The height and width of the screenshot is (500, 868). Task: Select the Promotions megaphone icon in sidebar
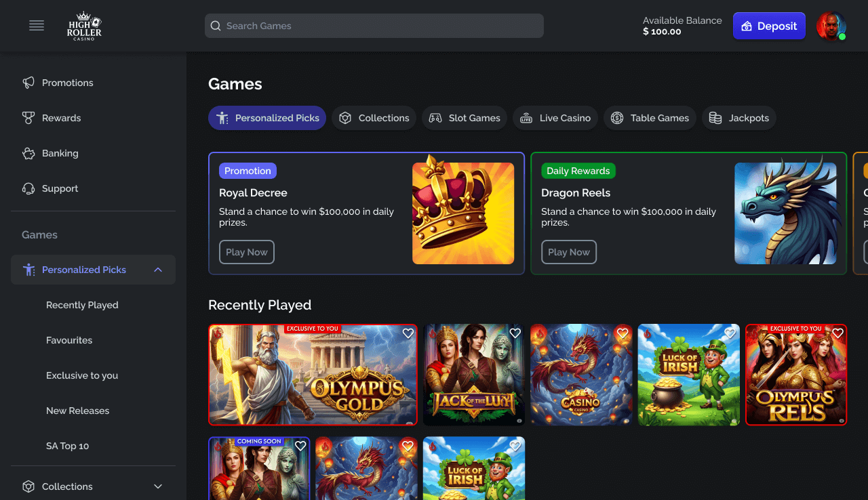click(x=28, y=82)
